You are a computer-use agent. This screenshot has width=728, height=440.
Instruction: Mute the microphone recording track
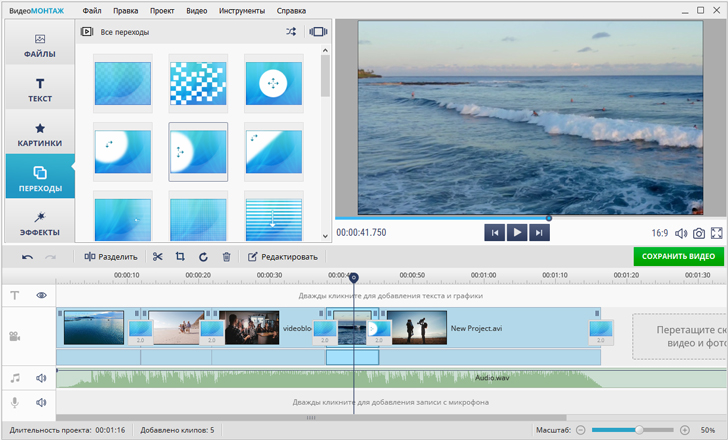click(42, 402)
